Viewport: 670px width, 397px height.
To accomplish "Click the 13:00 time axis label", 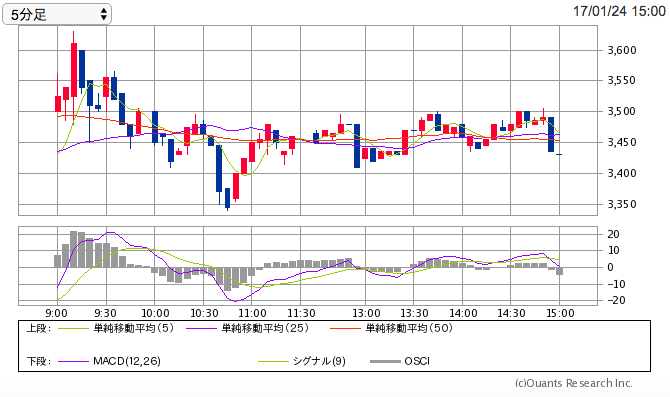I will (366, 313).
